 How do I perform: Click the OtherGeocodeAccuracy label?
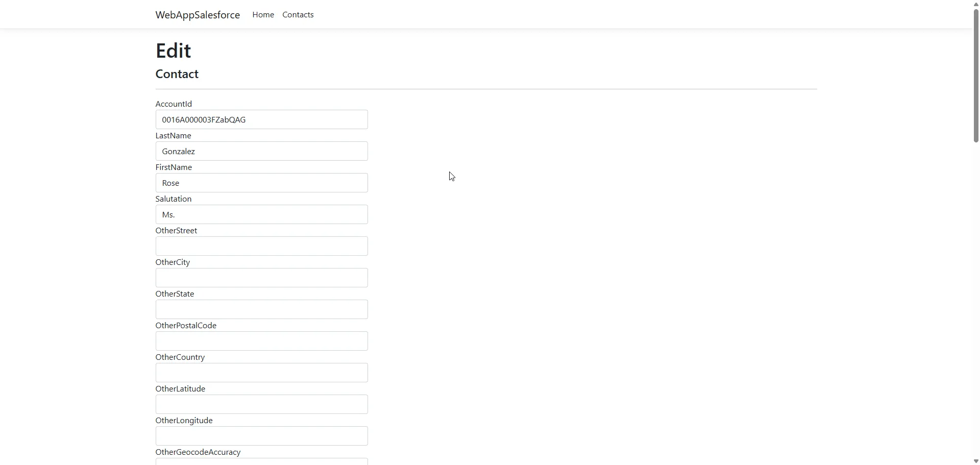pos(198,452)
